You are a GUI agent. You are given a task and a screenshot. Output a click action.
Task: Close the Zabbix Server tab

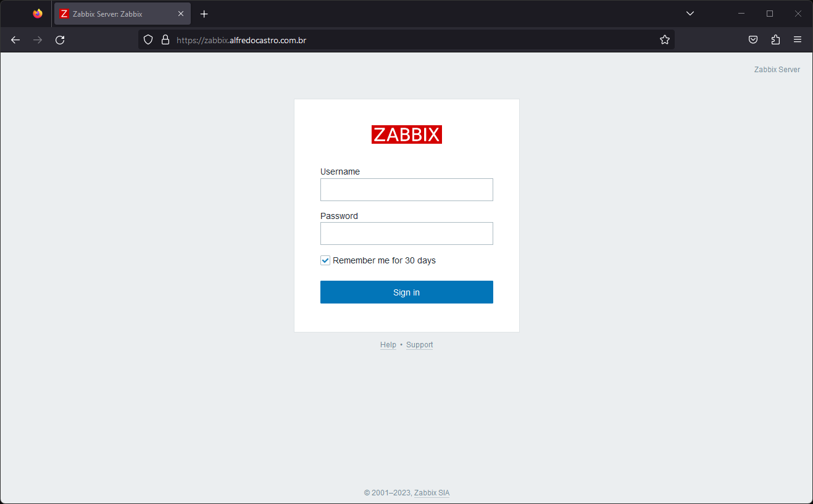(181, 14)
